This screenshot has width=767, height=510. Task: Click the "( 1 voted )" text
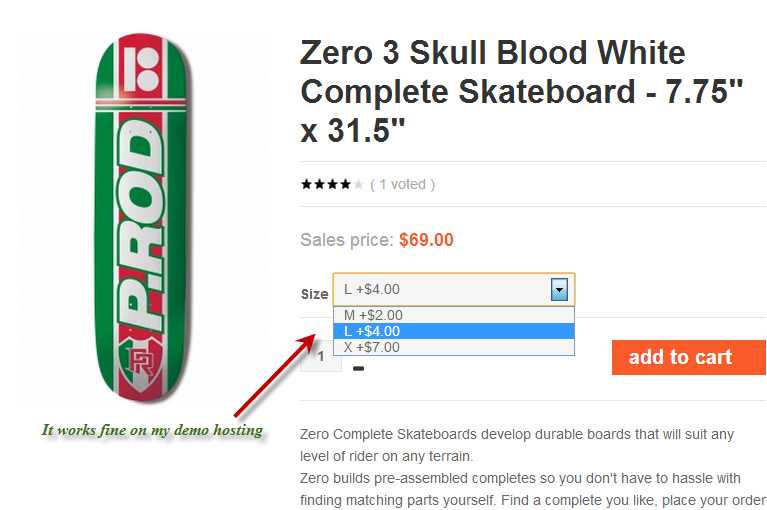(x=402, y=184)
